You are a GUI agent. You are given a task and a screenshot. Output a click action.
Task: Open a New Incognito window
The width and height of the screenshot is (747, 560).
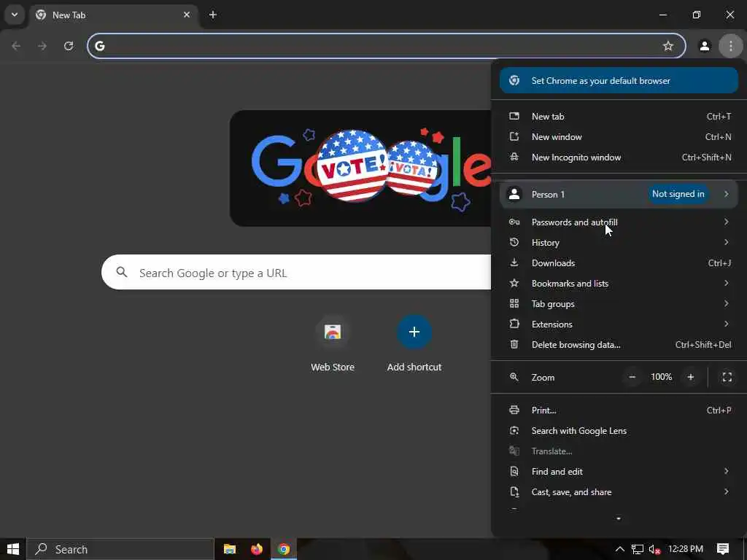(x=619, y=157)
